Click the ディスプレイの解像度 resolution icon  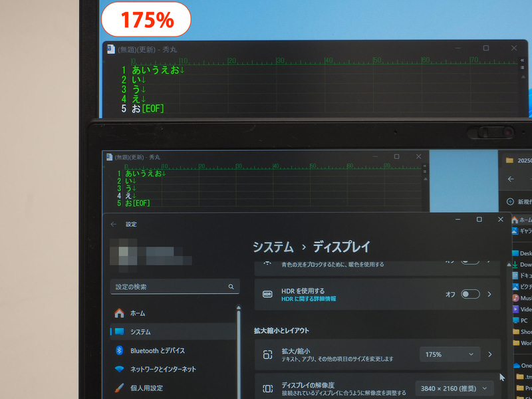pyautogui.click(x=267, y=387)
